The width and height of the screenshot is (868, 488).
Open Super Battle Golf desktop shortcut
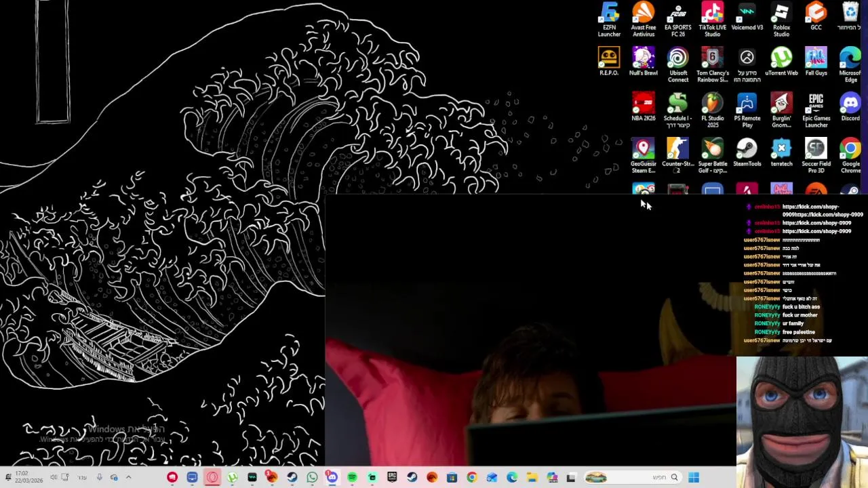pyautogui.click(x=713, y=156)
